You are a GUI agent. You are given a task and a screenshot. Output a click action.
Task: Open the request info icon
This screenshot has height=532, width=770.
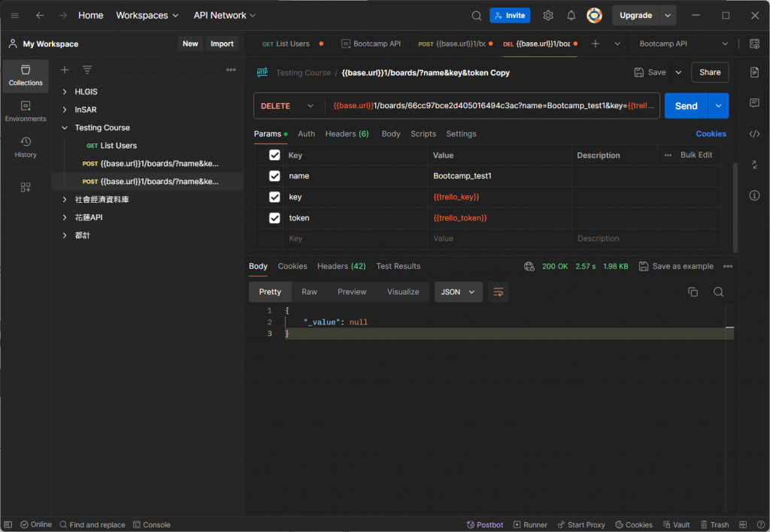[x=754, y=195]
